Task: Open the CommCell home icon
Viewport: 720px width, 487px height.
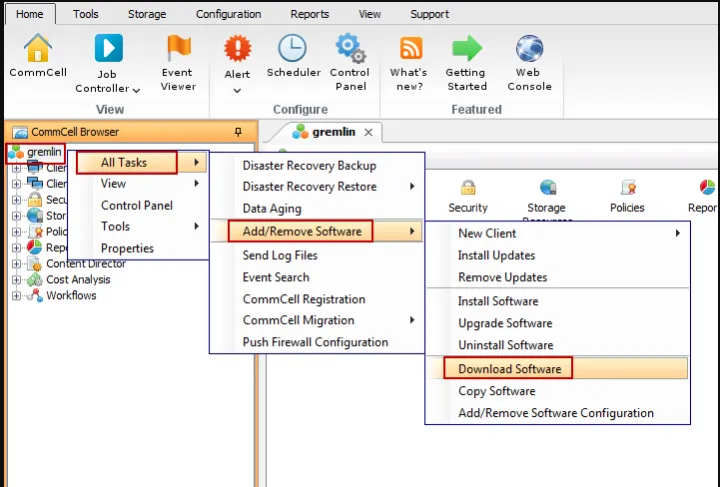Action: pyautogui.click(x=38, y=48)
